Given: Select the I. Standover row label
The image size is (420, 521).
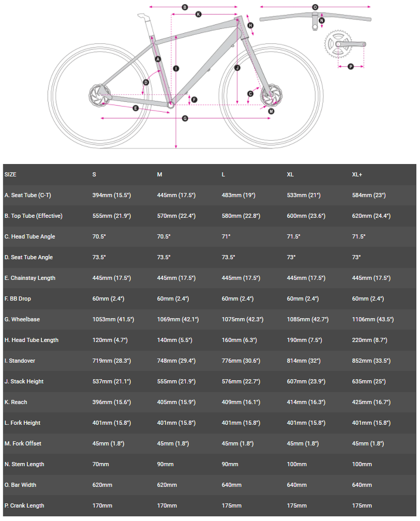Looking at the screenshot, I should coord(20,361).
